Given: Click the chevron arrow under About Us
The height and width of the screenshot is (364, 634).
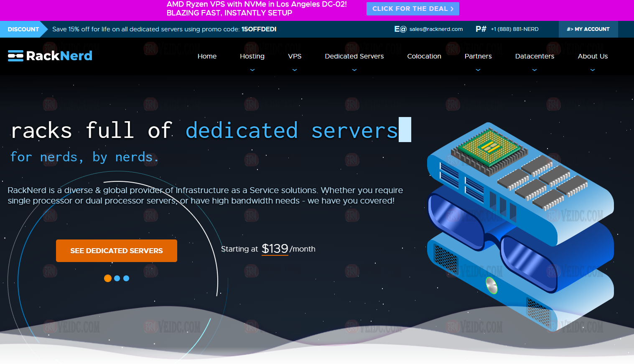Looking at the screenshot, I should pos(593,70).
